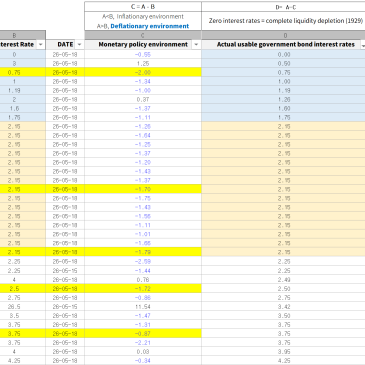The height and width of the screenshot is (365, 365).
Task: Select the cell with value 11.54
Action: (x=143, y=307)
